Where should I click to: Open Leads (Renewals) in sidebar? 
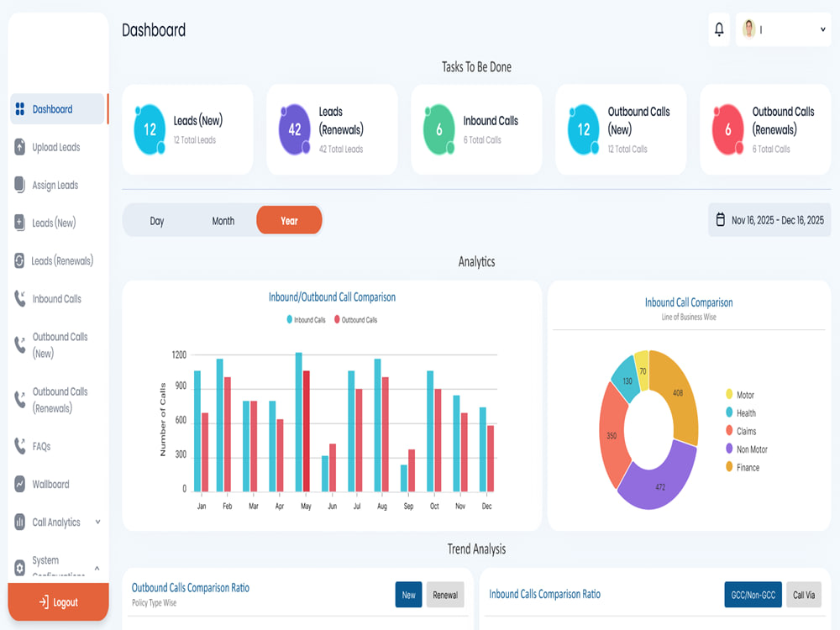coord(62,261)
